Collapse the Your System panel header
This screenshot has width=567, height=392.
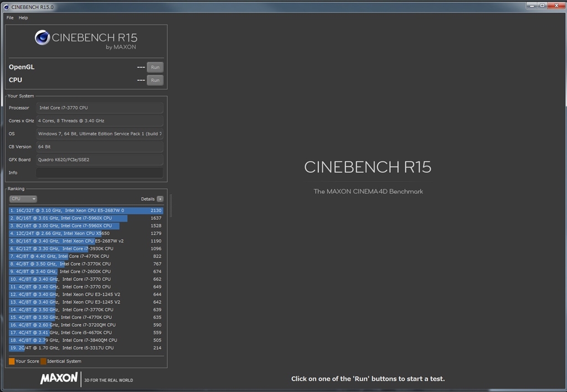[20, 96]
